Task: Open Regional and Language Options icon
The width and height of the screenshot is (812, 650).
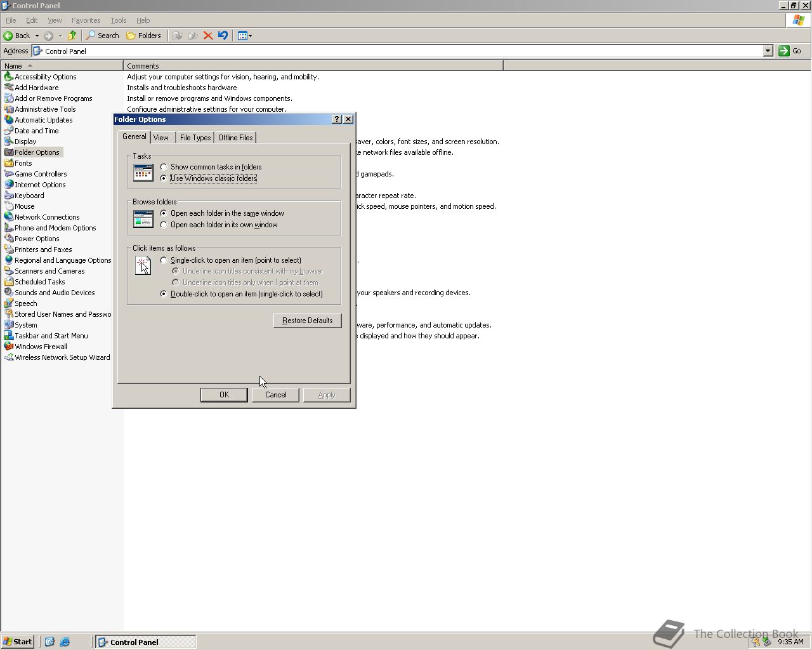Action: (x=9, y=260)
